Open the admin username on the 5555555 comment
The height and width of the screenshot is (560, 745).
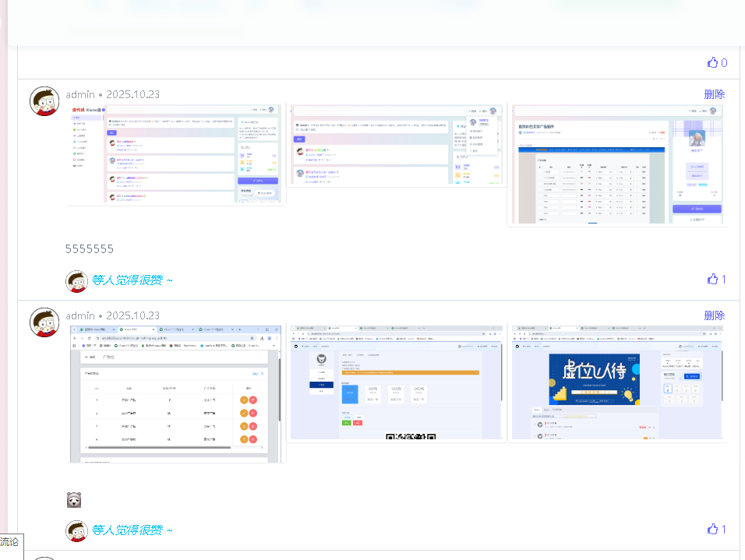80,94
